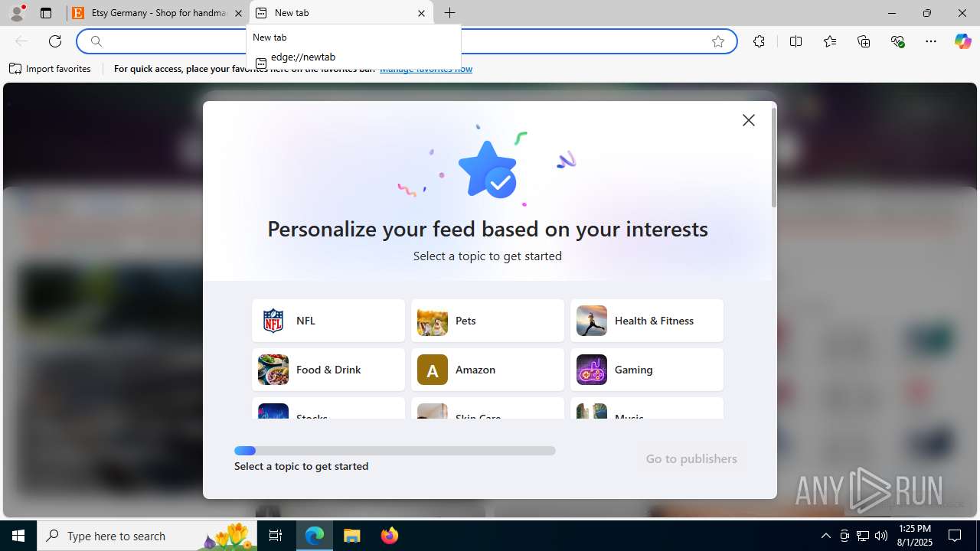980x551 pixels.
Task: Click the Type here to search box
Action: [149, 536]
